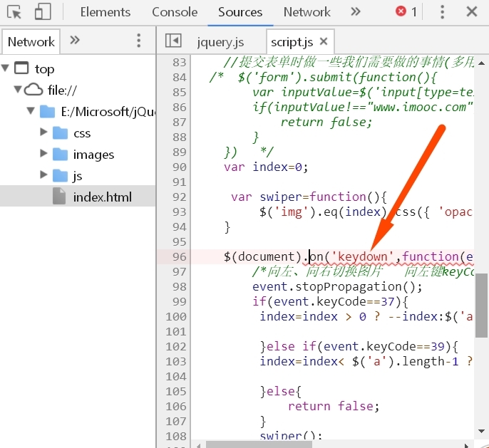Click the file:// cloud icon
This screenshot has width=489, height=448.
pyautogui.click(x=34, y=90)
